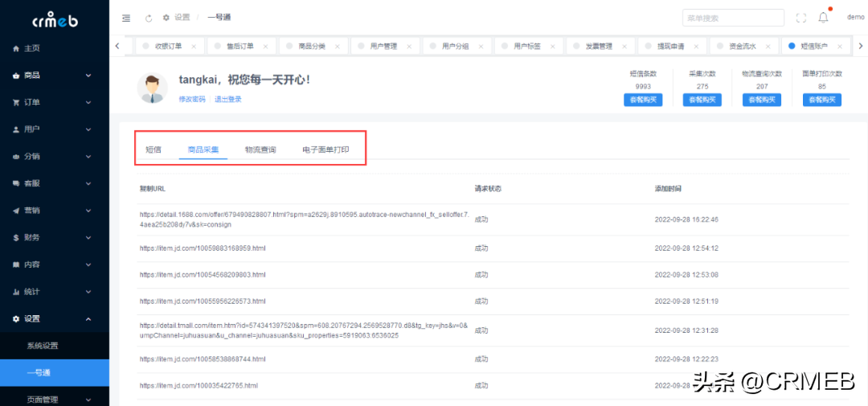Screen dimensions: 868x406
Task: Close the 用户标签 tab
Action: pyautogui.click(x=552, y=46)
